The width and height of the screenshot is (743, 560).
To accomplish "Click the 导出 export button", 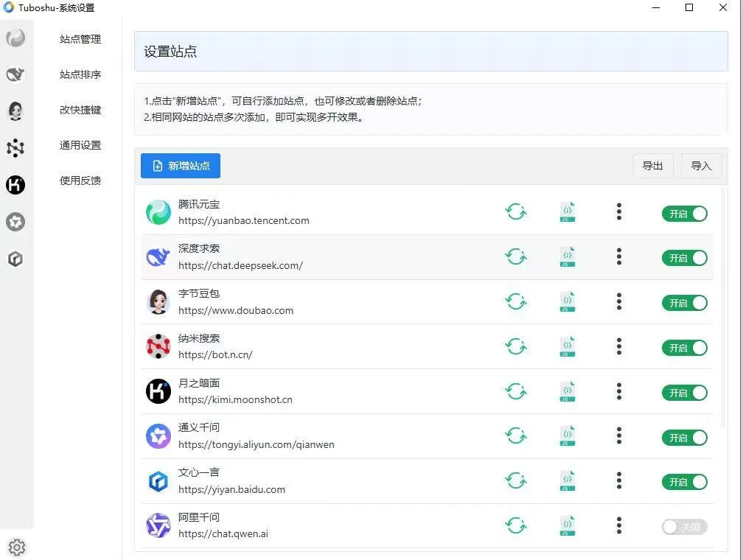I will click(652, 165).
